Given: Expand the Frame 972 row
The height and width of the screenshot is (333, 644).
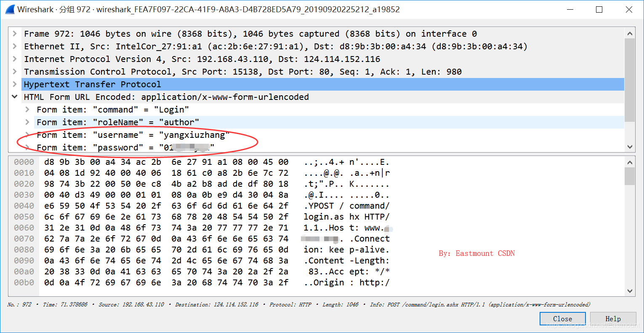Looking at the screenshot, I should [x=15, y=34].
